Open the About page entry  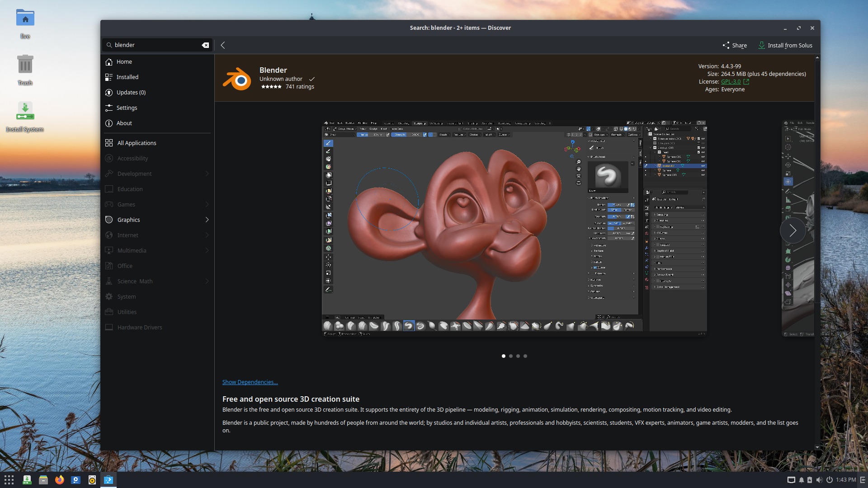[124, 123]
